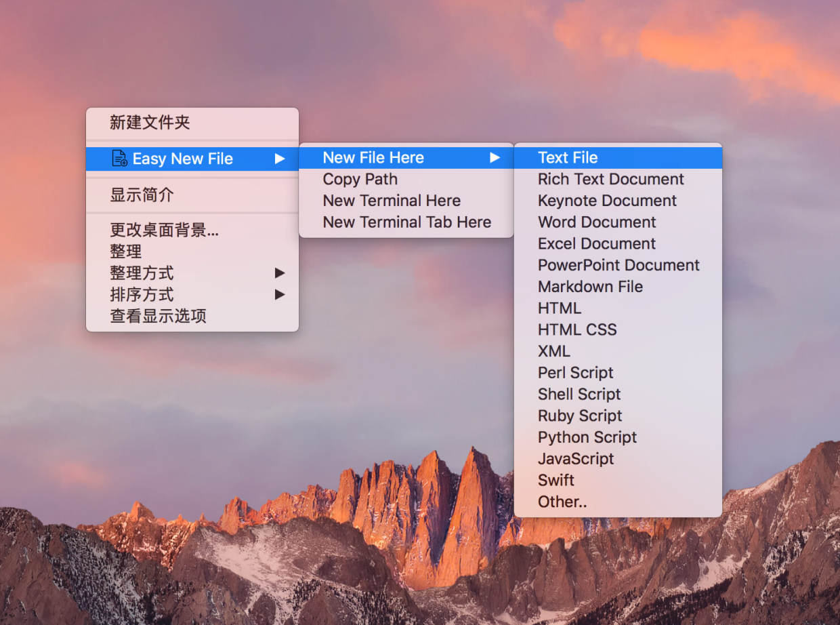Select Shell Script file type
This screenshot has height=625, width=840.
pos(618,395)
